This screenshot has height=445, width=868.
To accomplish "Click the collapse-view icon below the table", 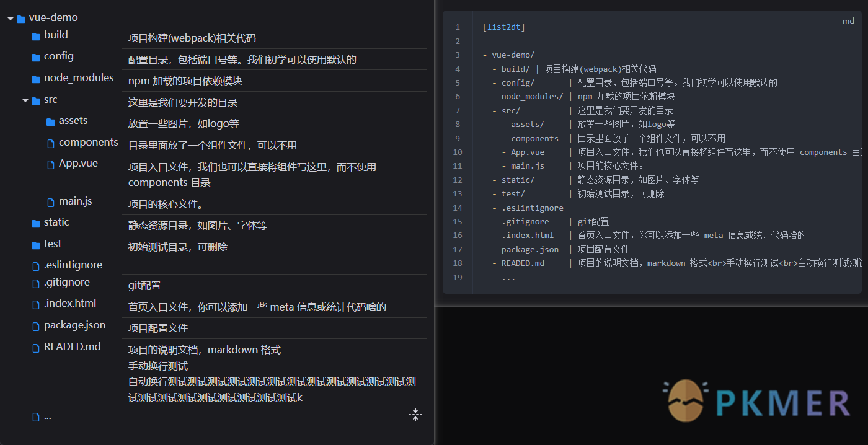I will (x=415, y=415).
